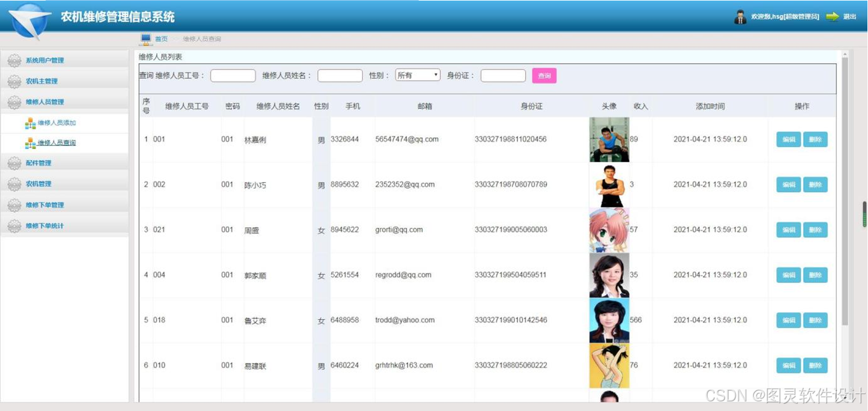Click the administrator user avatar icon
This screenshot has height=411, width=868.
pos(740,17)
